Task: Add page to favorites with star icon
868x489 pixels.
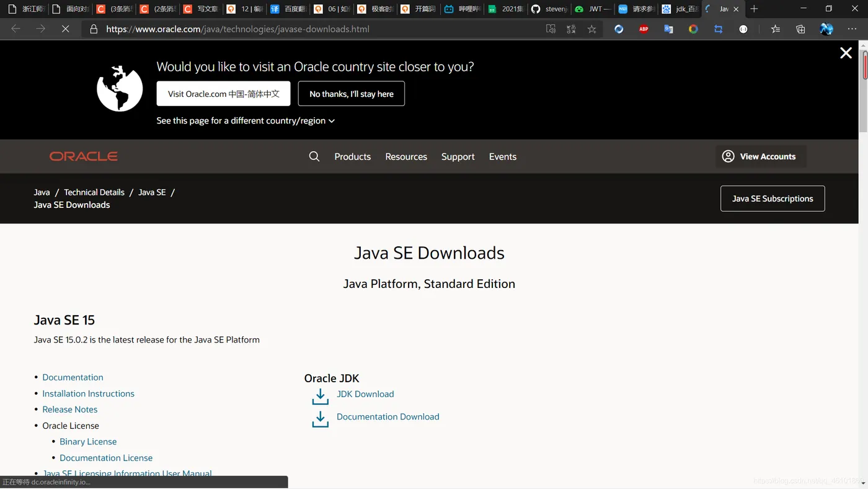Action: coord(592,29)
